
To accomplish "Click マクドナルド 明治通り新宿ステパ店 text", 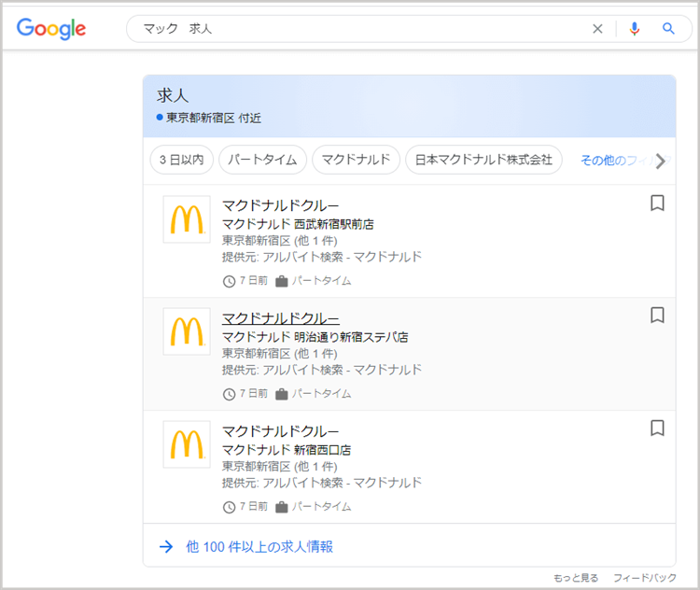I will click(315, 337).
